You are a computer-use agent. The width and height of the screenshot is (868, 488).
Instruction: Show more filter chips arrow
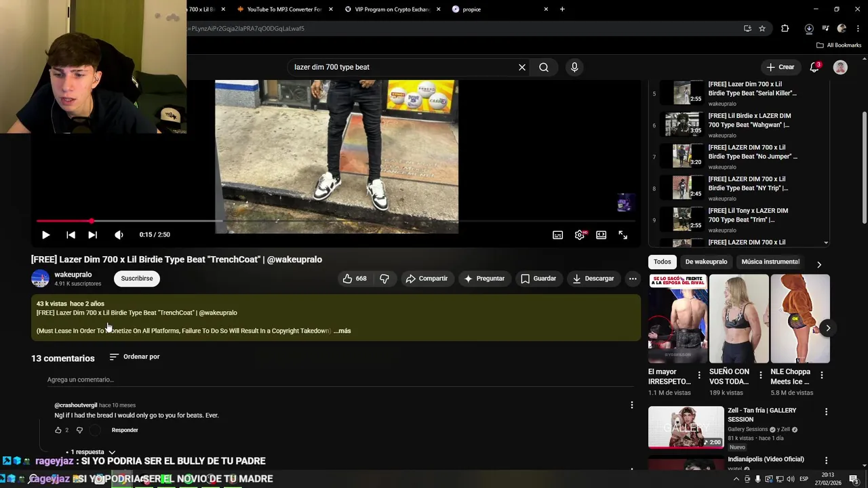819,264
